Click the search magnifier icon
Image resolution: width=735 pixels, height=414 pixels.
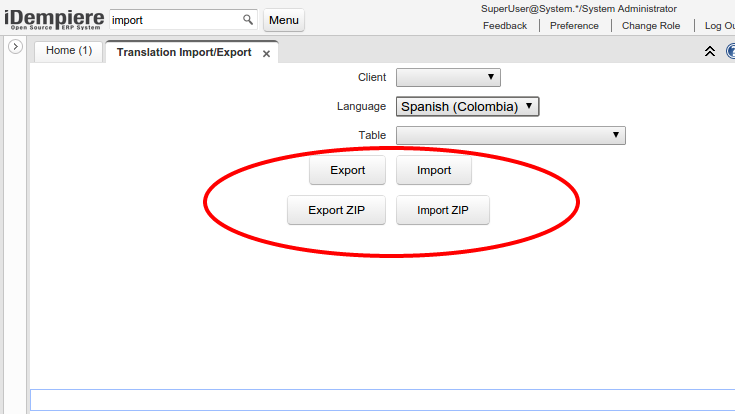point(248,20)
